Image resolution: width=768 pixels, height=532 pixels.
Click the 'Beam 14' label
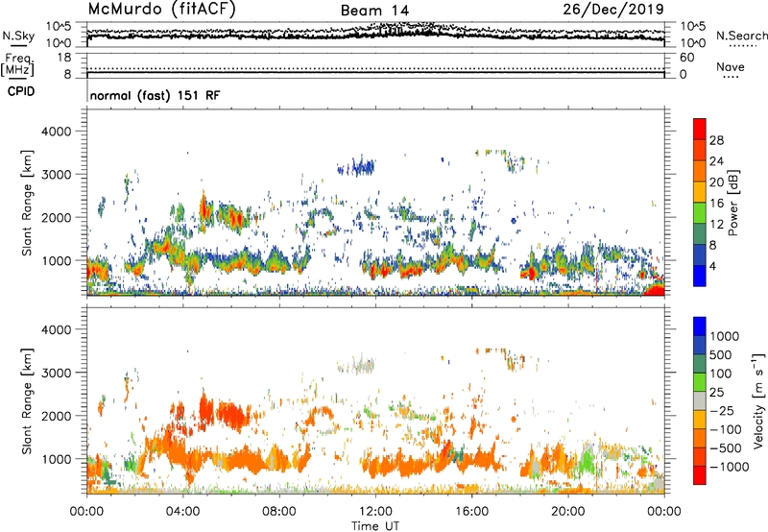(374, 11)
